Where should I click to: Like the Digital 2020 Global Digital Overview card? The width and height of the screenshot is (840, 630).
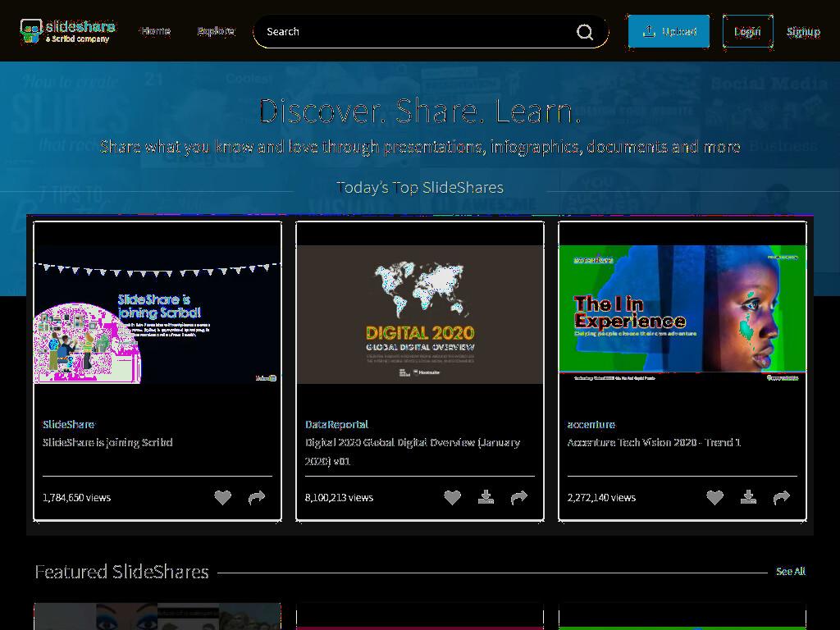(x=452, y=498)
